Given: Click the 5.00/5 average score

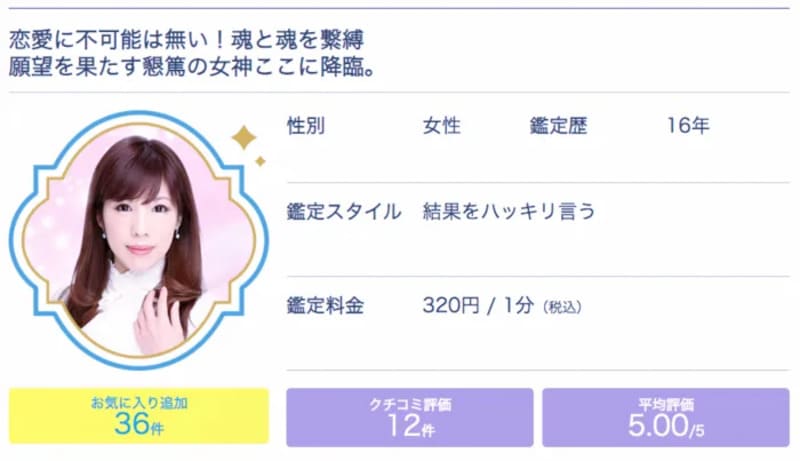Looking at the screenshot, I should click(x=665, y=426).
